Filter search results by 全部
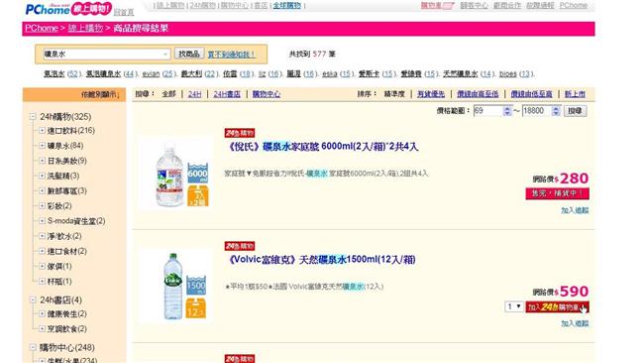The height and width of the screenshot is (363, 644). pos(168,94)
